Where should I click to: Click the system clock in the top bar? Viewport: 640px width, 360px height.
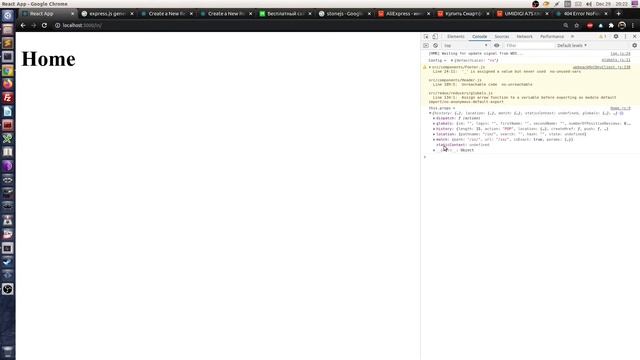(611, 4)
